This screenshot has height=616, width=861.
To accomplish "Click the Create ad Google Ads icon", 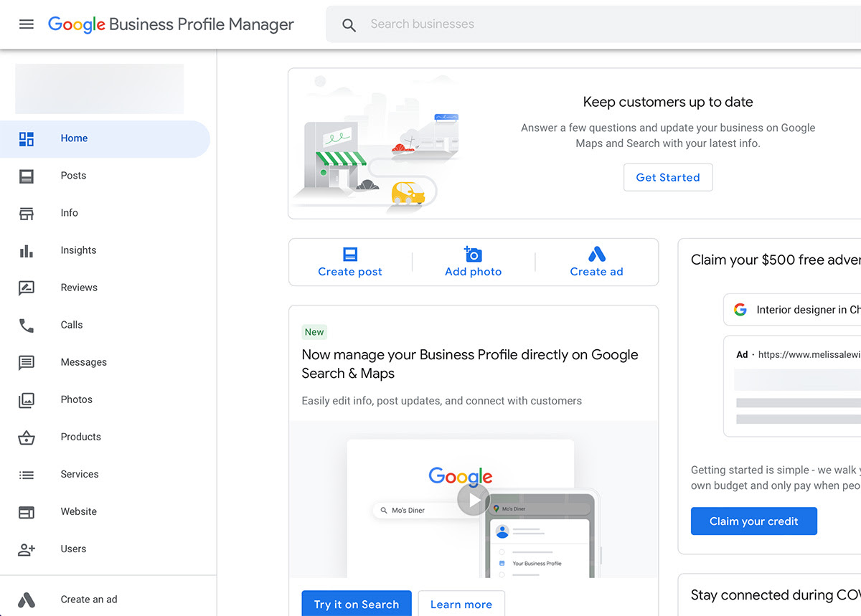I will click(x=596, y=255).
